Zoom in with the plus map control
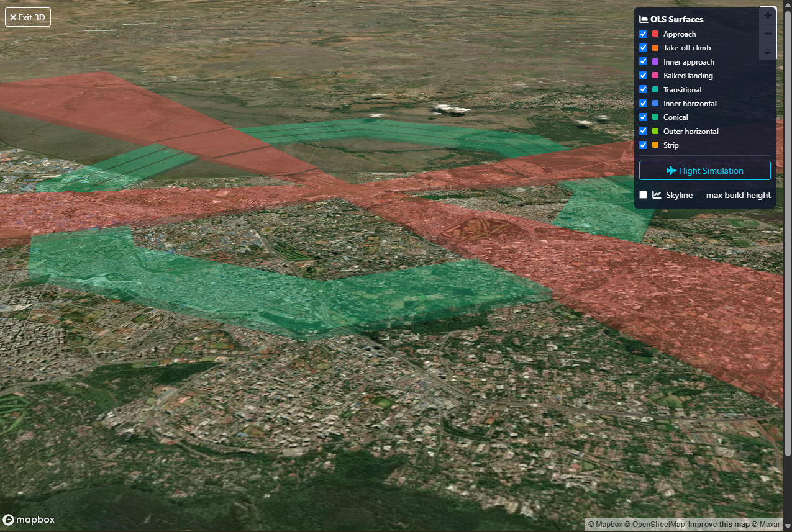Image resolution: width=792 pixels, height=532 pixels. click(768, 16)
